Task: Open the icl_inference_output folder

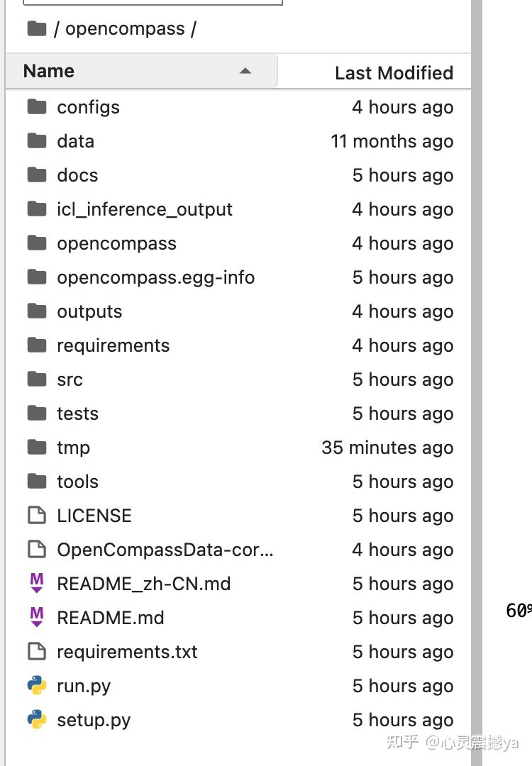Action: click(145, 209)
